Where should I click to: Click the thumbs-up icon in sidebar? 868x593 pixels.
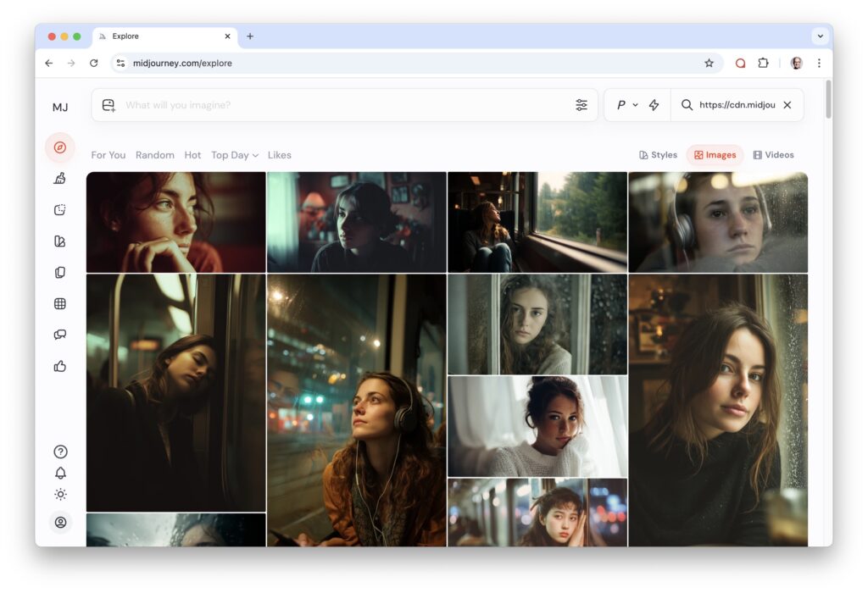tap(59, 366)
